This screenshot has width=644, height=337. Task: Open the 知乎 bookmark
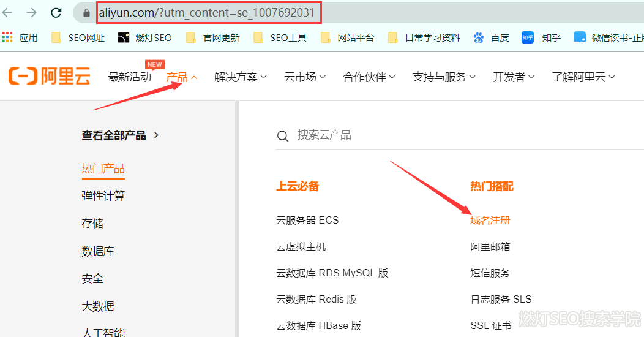(x=541, y=38)
